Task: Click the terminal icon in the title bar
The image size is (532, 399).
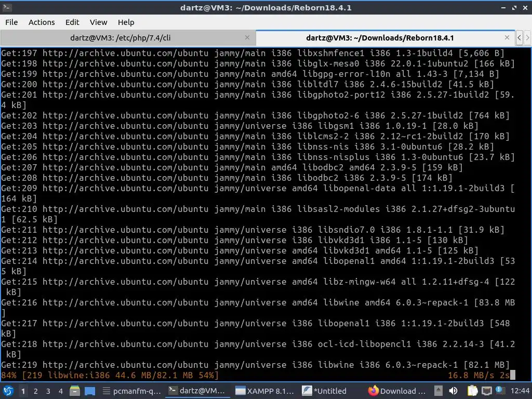Action: coord(7,7)
